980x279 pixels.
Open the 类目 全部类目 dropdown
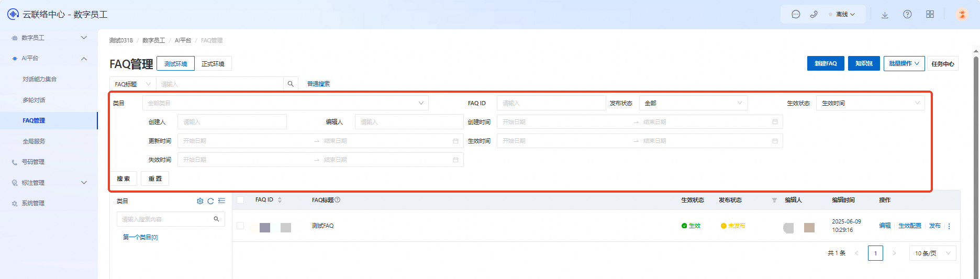[x=285, y=103]
